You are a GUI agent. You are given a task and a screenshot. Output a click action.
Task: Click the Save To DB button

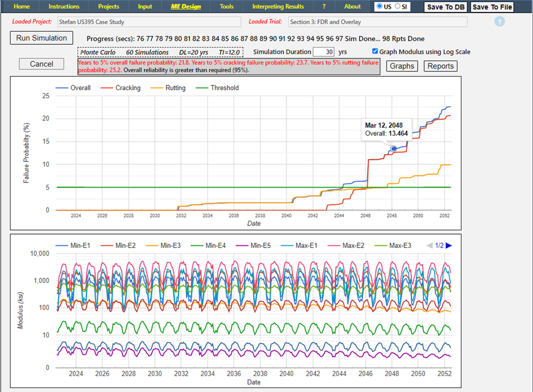coord(446,7)
